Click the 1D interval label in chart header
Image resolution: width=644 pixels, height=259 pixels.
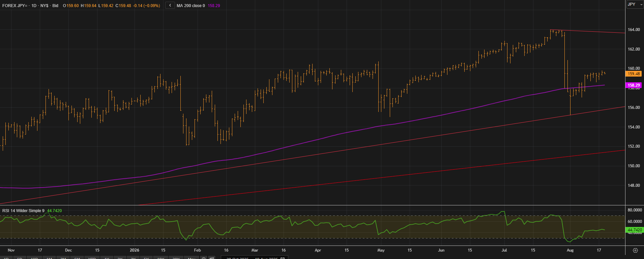click(x=34, y=6)
